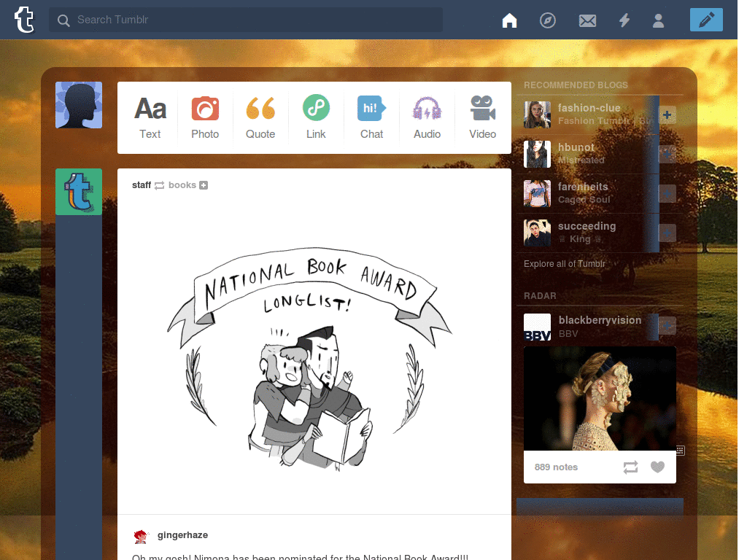The image size is (747, 560).
Task: Create a new Quote post
Action: click(260, 117)
